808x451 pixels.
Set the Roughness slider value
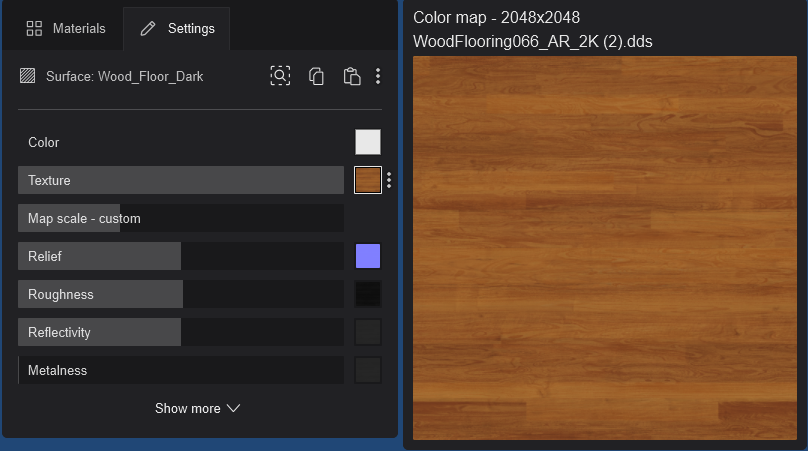[x=181, y=294]
